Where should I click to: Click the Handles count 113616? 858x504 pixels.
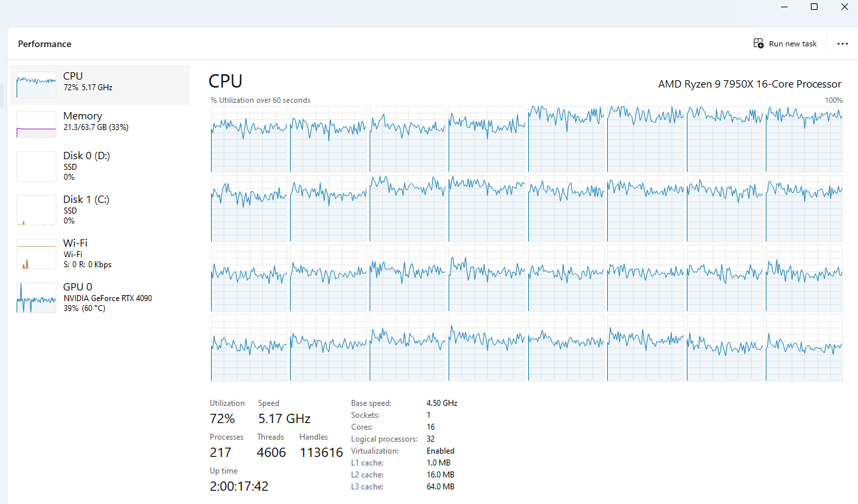[x=321, y=452]
